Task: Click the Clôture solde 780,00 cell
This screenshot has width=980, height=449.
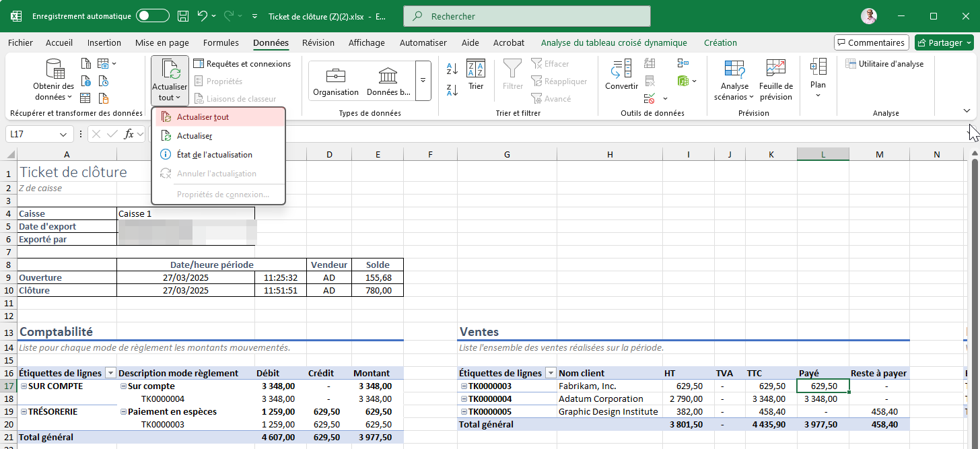Action: pyautogui.click(x=378, y=291)
